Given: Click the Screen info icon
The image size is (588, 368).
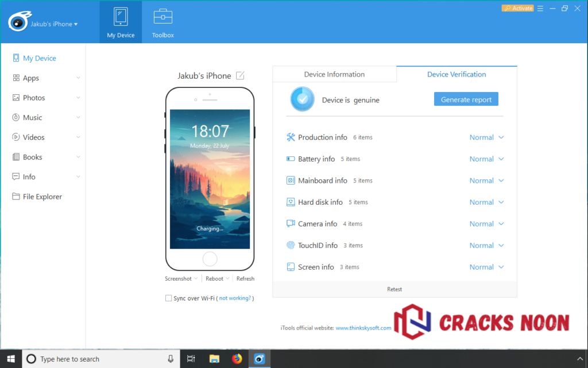Looking at the screenshot, I should click(291, 267).
